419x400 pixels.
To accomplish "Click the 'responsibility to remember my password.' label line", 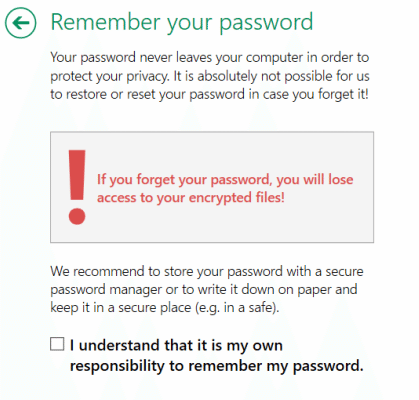I will coord(216,366).
